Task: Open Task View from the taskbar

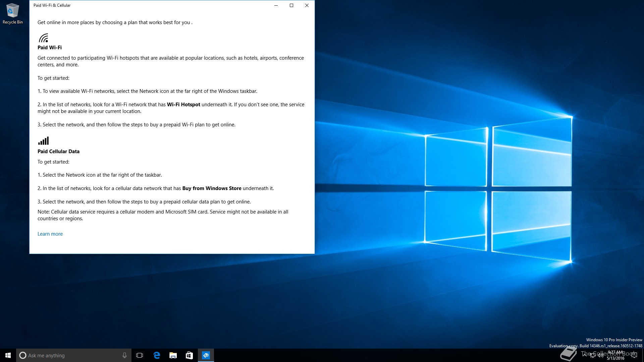Action: (x=140, y=355)
